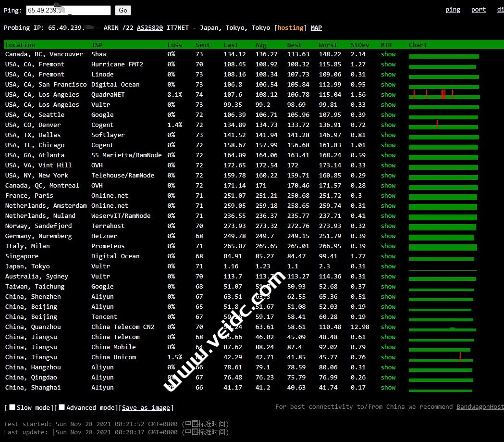This screenshot has height=442, width=504.
Task: Show MTR for France, Paris row
Action: pos(388,196)
